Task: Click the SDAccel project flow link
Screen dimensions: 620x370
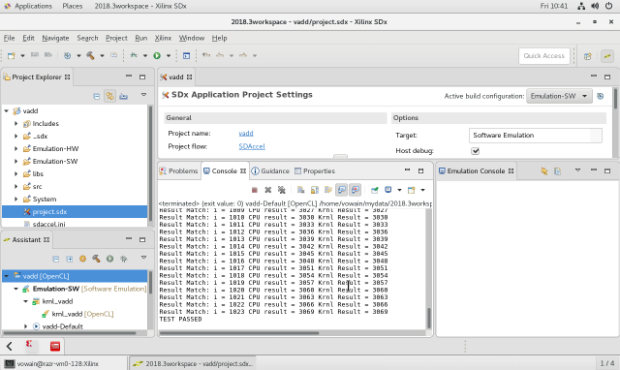Action: [x=252, y=147]
